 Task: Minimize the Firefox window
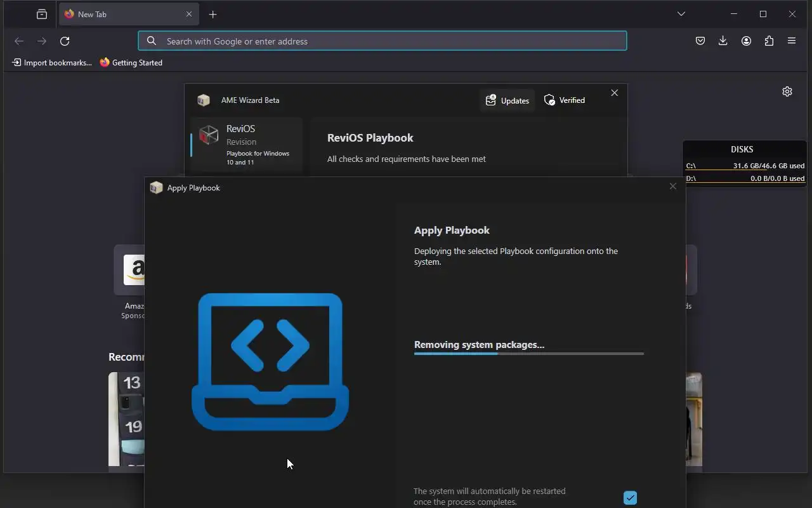[734, 14]
